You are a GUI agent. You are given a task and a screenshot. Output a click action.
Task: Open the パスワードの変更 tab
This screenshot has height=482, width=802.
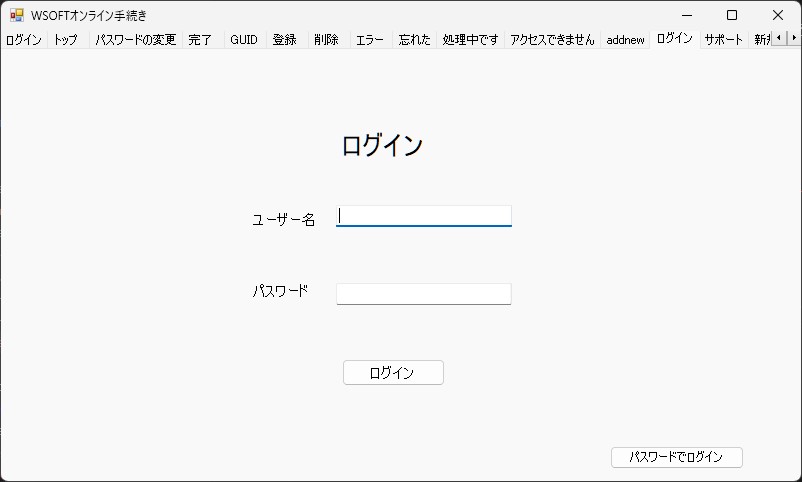click(136, 40)
